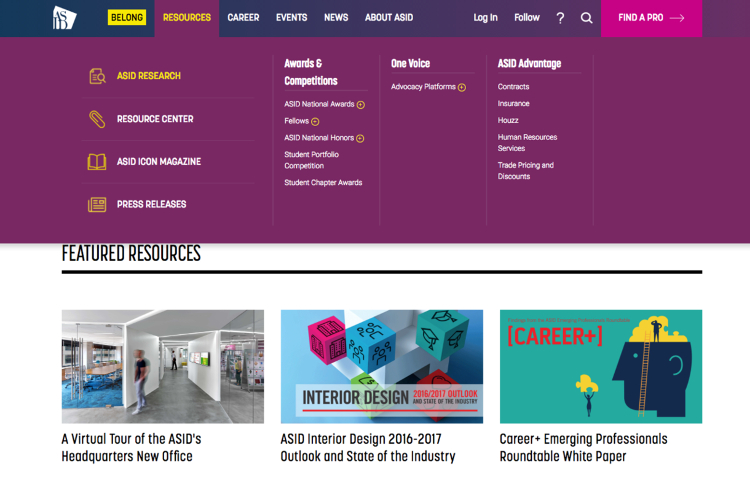Viewport: 750px width, 483px height.
Task: Click the question mark help icon
Action: click(x=560, y=18)
